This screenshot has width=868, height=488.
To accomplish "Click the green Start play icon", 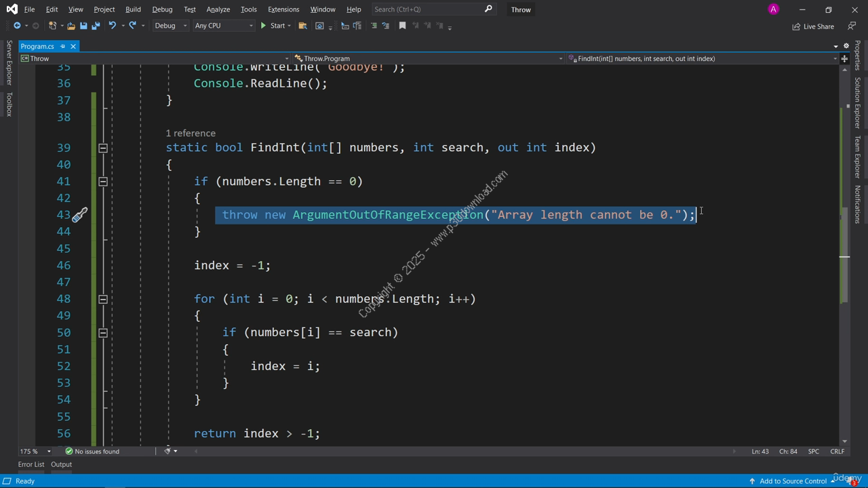I will 263,26.
